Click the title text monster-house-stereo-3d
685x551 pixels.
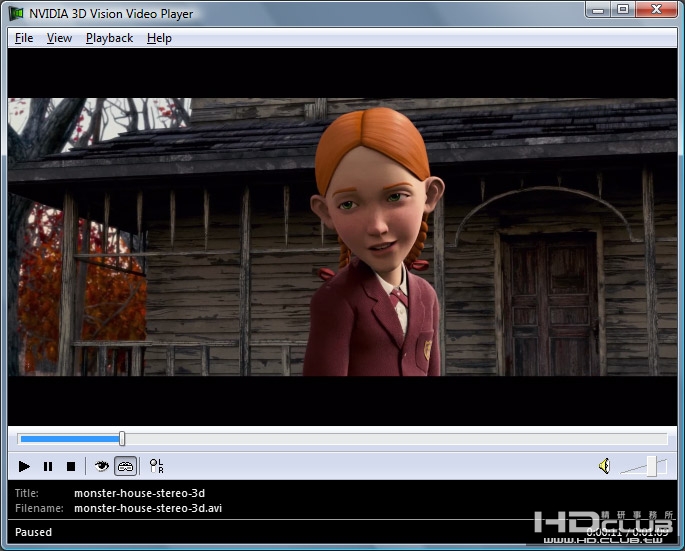click(x=139, y=493)
